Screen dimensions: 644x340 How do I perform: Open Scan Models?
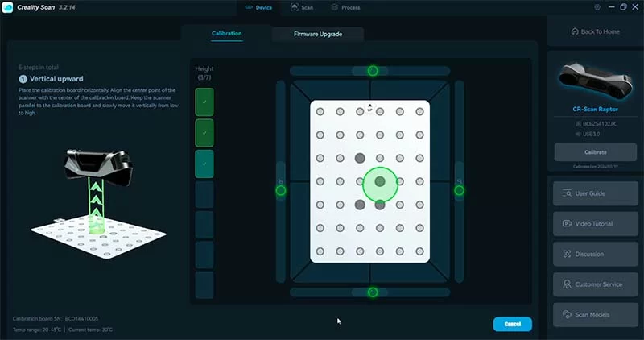coord(596,314)
